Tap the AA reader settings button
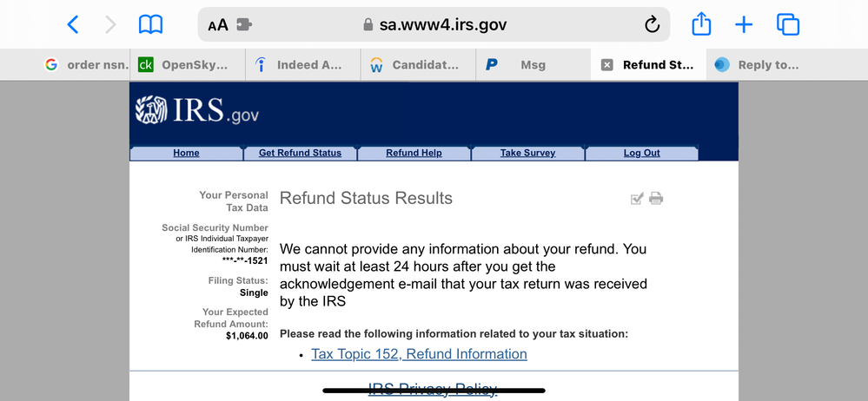Image resolution: width=868 pixels, height=401 pixels. coord(218,25)
